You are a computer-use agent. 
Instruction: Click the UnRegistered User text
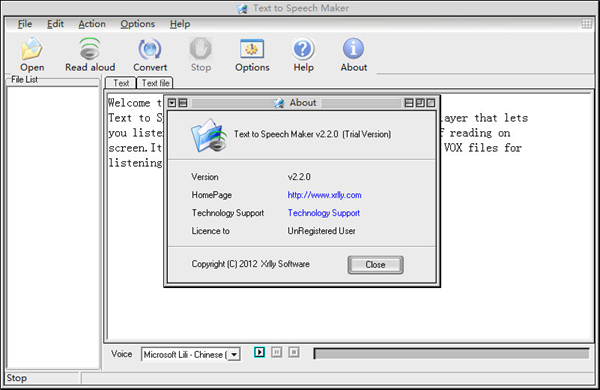(321, 231)
